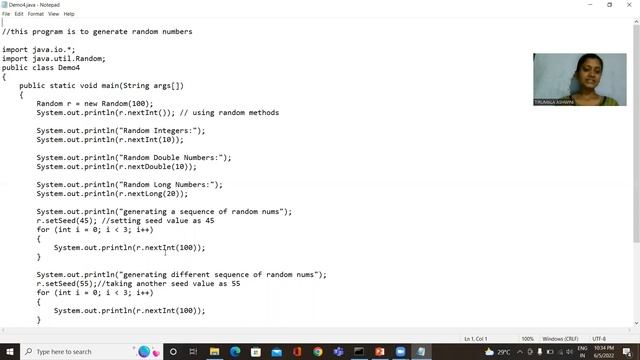Switch to Command Prompt in taskbar

359,351
